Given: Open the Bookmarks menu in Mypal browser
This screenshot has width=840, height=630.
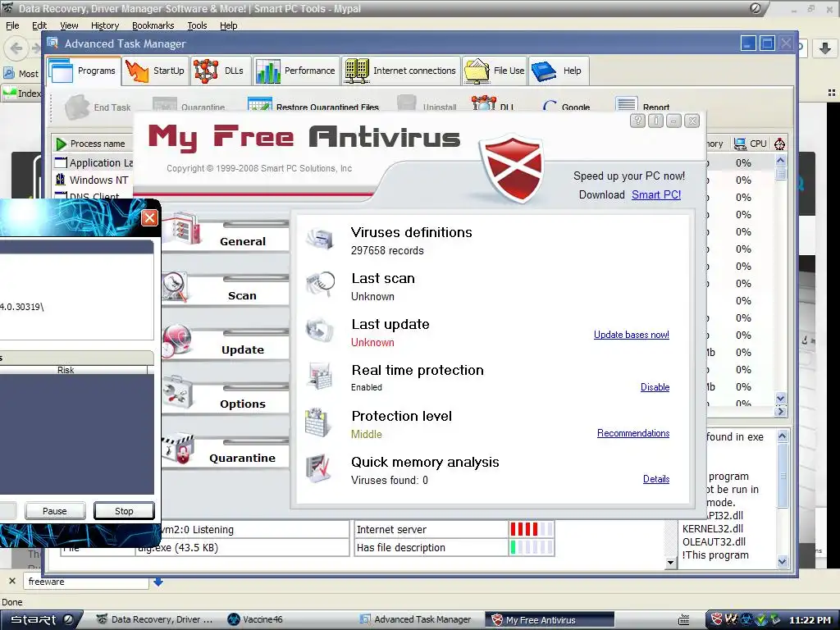Looking at the screenshot, I should 153,25.
